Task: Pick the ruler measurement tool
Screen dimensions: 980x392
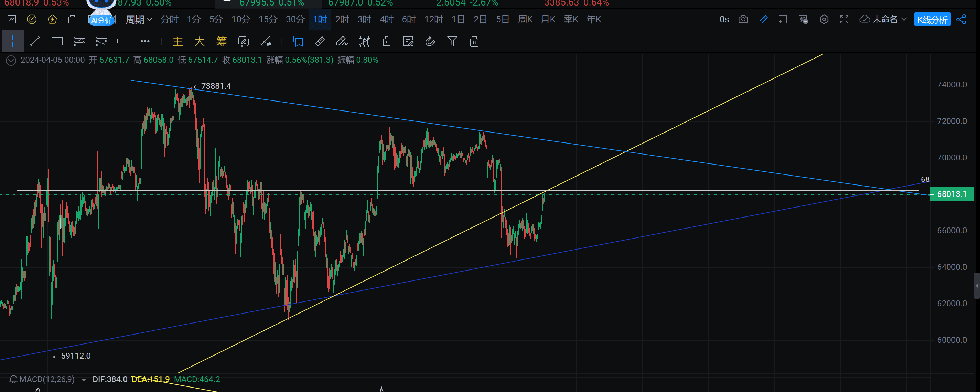Action: pyautogui.click(x=320, y=41)
